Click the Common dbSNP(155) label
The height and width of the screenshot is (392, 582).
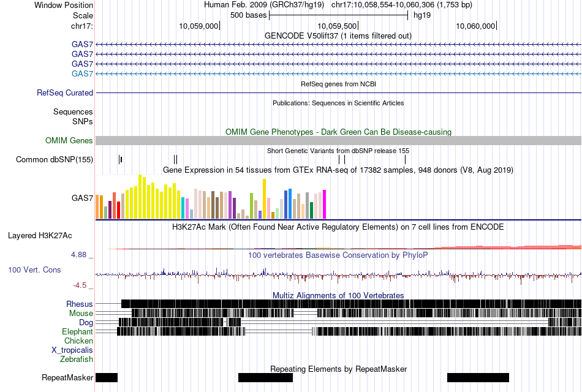coord(55,160)
